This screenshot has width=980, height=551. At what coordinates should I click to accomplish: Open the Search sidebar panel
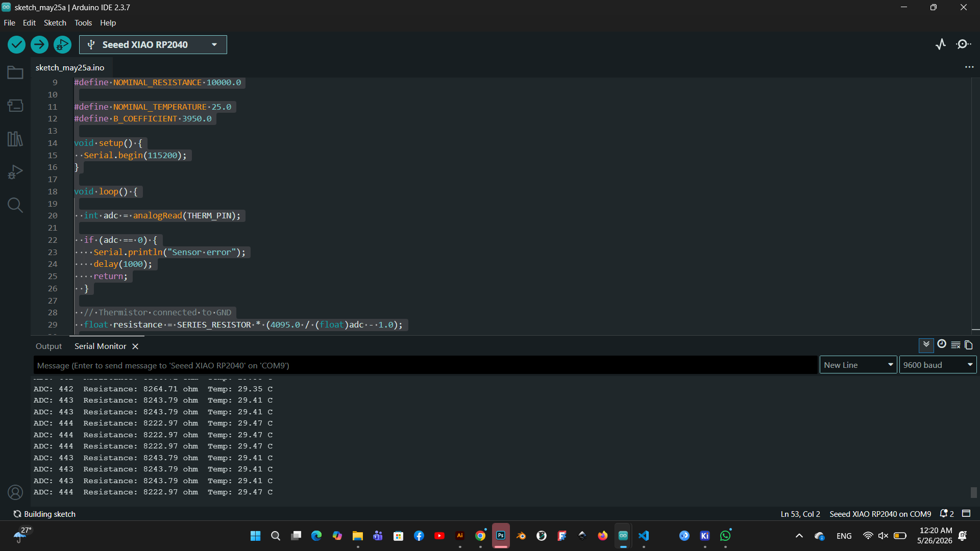click(x=15, y=205)
